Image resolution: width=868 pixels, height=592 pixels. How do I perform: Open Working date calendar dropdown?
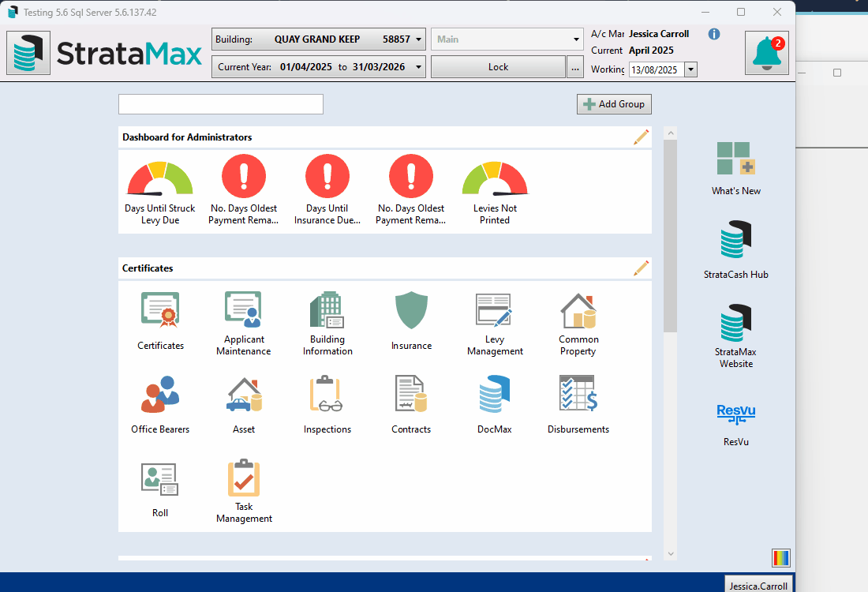click(691, 69)
